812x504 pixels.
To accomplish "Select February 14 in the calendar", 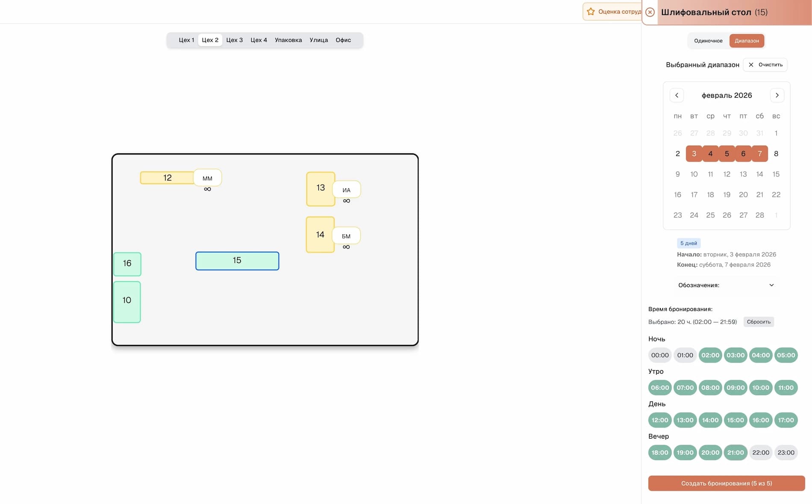I will [x=760, y=174].
